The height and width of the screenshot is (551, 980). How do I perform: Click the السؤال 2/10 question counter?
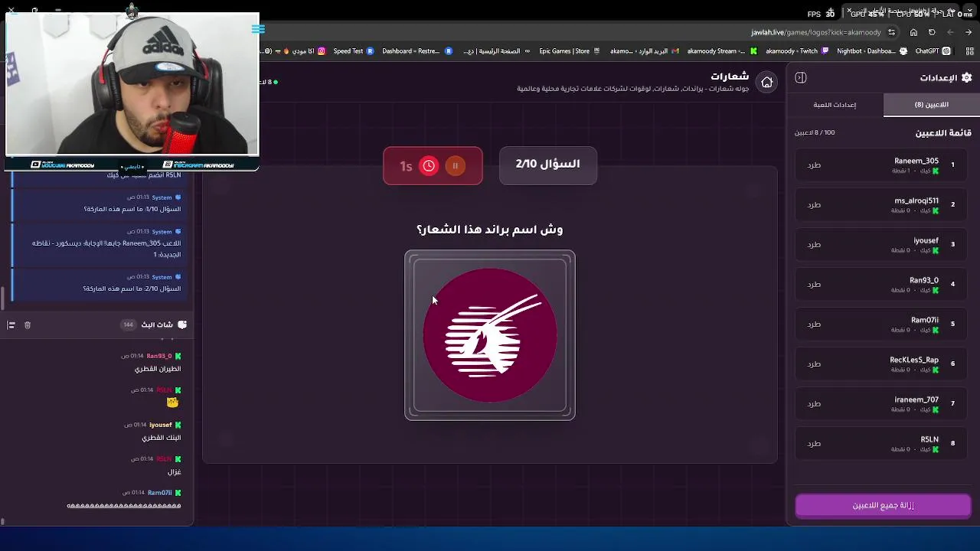tap(547, 165)
